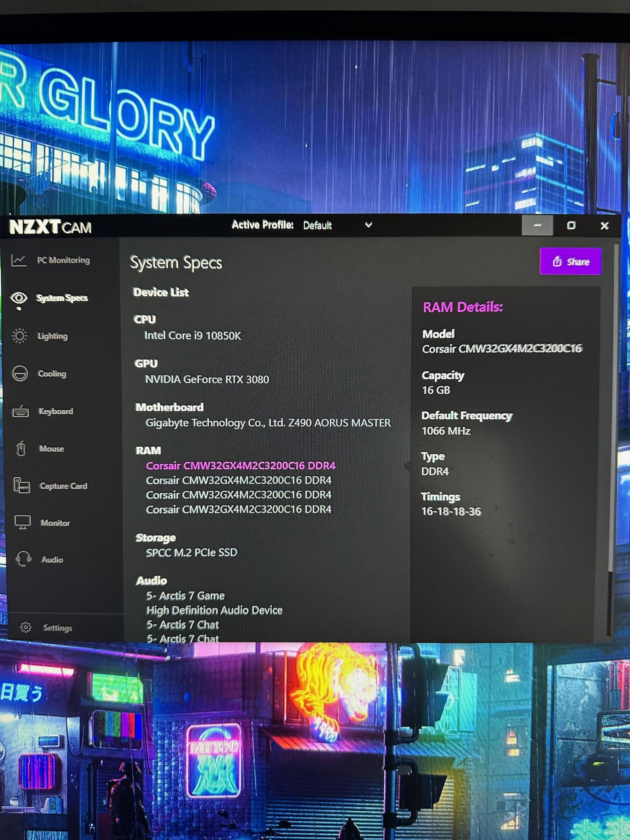Open Capture Card icon
This screenshot has width=630, height=840.
[22, 485]
